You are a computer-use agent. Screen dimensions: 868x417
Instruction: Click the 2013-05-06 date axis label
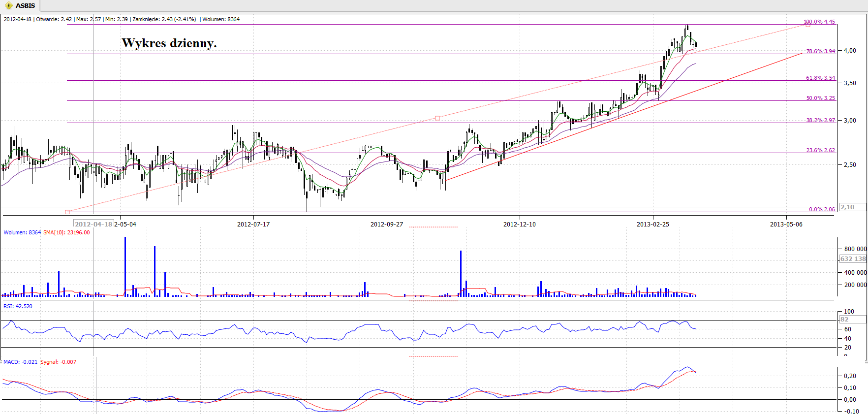click(786, 224)
